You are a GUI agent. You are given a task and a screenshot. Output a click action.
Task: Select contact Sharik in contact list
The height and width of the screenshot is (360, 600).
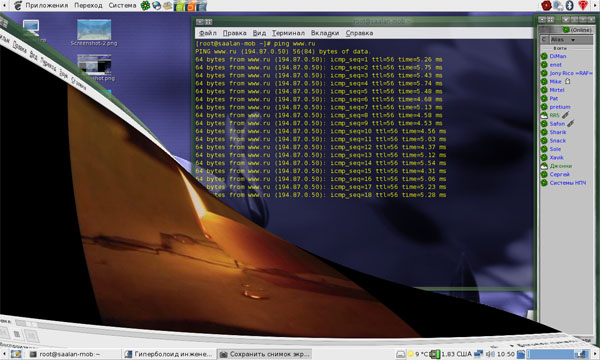558,132
